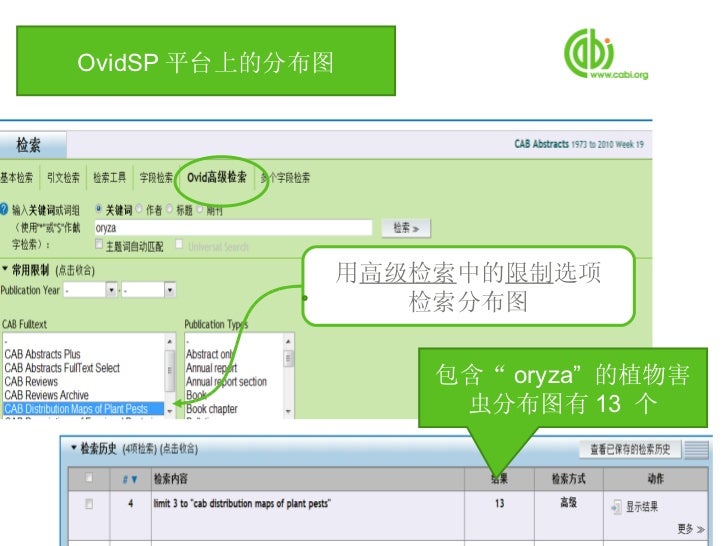This screenshot has width=728, height=546.
Task: Click the 更多 link in row 4
Action: [x=690, y=529]
